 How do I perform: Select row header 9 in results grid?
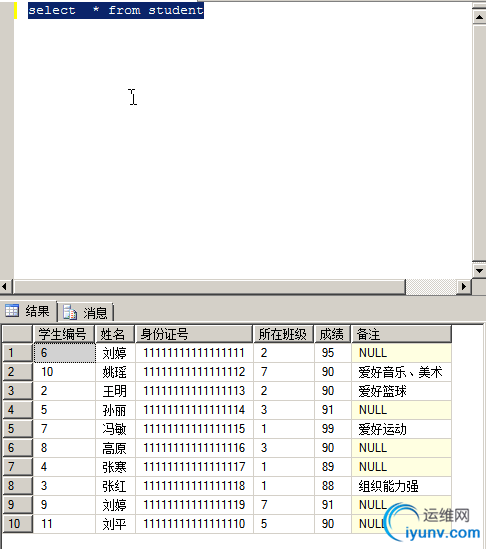[18, 505]
